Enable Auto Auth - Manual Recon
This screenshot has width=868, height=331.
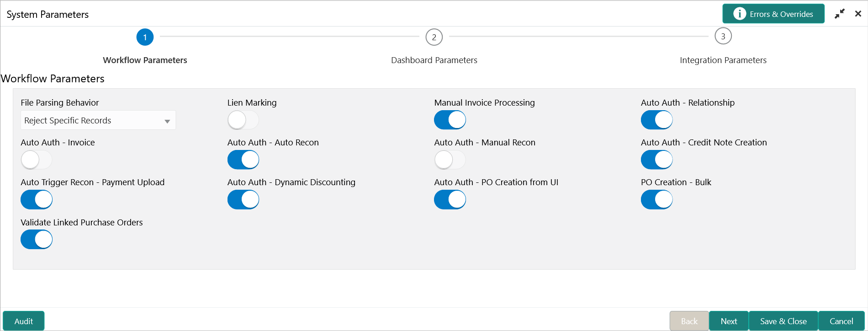(x=450, y=160)
